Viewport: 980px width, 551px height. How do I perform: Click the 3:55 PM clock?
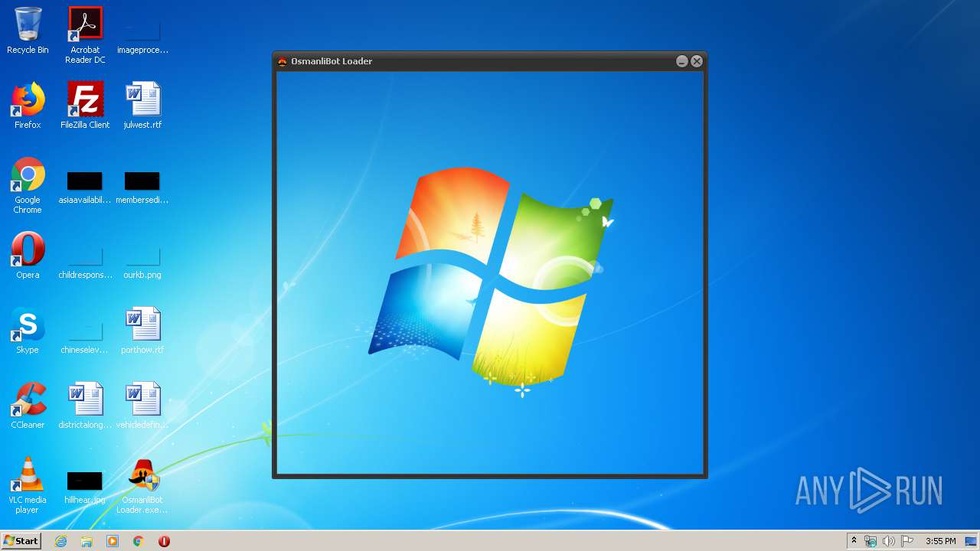[x=940, y=541]
